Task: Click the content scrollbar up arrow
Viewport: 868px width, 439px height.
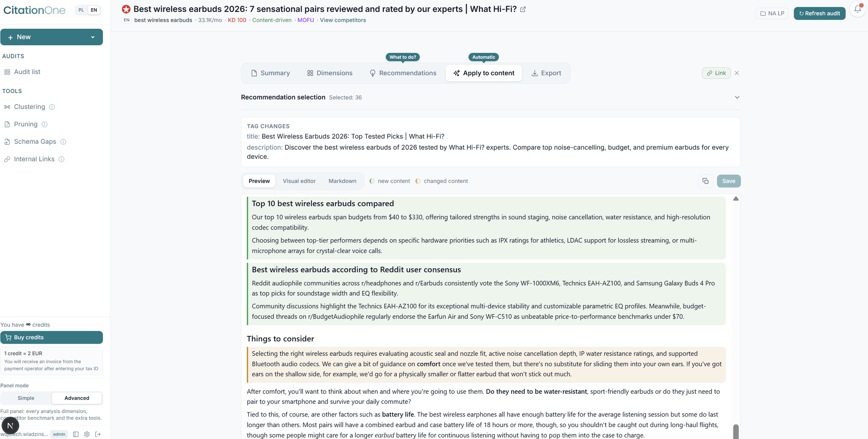Action: click(736, 199)
